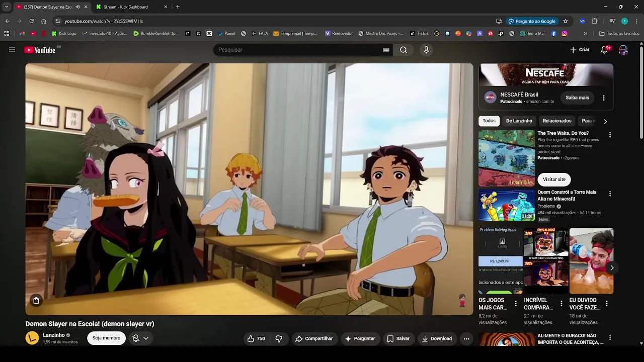This screenshot has width=644, height=362.
Task: Open Instagram bookmark icon
Action: (x=565, y=34)
